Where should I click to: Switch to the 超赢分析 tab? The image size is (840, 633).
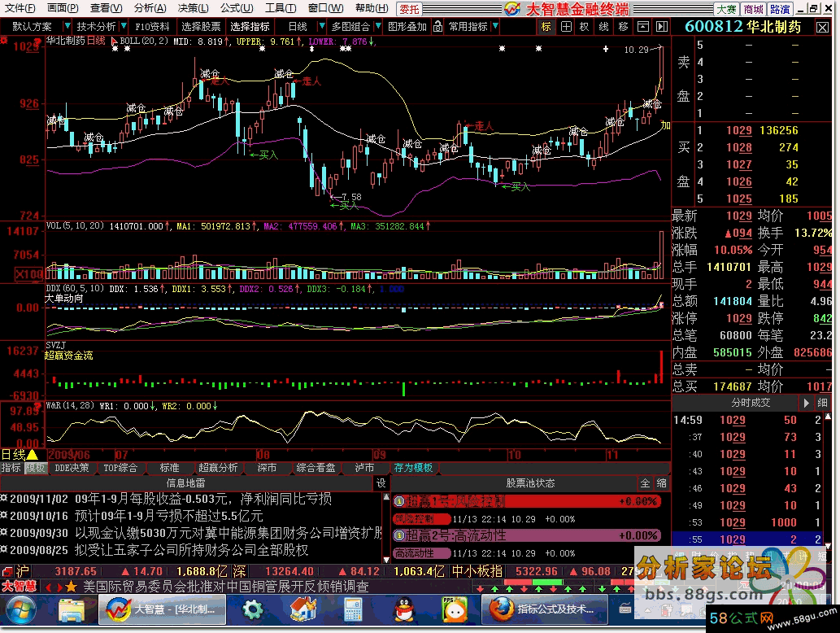pos(218,467)
